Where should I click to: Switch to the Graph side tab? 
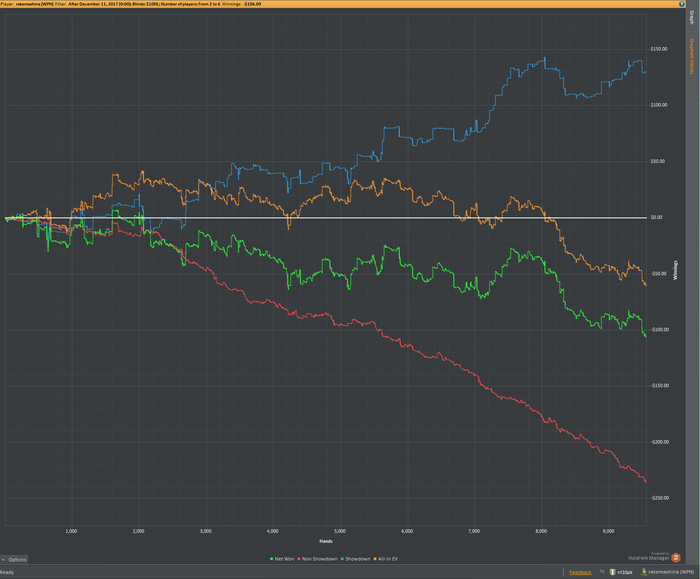692,18
